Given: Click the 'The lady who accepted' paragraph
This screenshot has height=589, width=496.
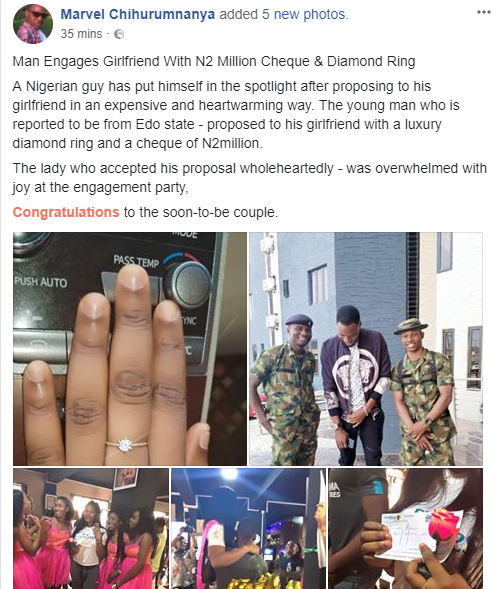Looking at the screenshot, I should click(250, 177).
